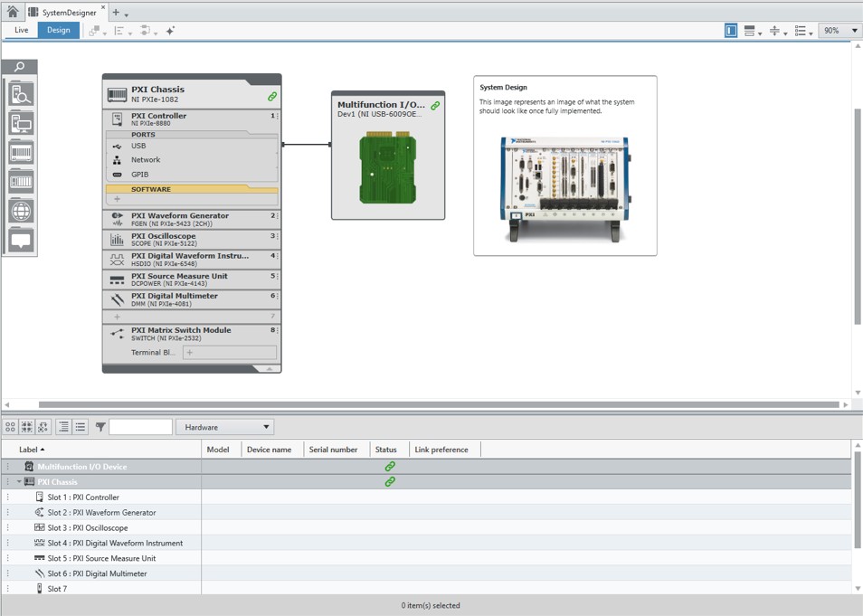The image size is (863, 616).
Task: Click the Device name column header
Action: click(272, 450)
